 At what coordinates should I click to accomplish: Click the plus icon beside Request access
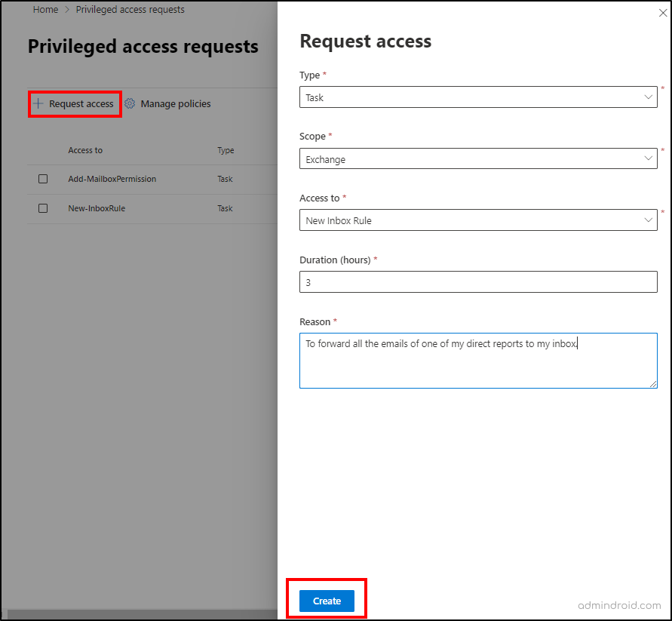pos(38,103)
